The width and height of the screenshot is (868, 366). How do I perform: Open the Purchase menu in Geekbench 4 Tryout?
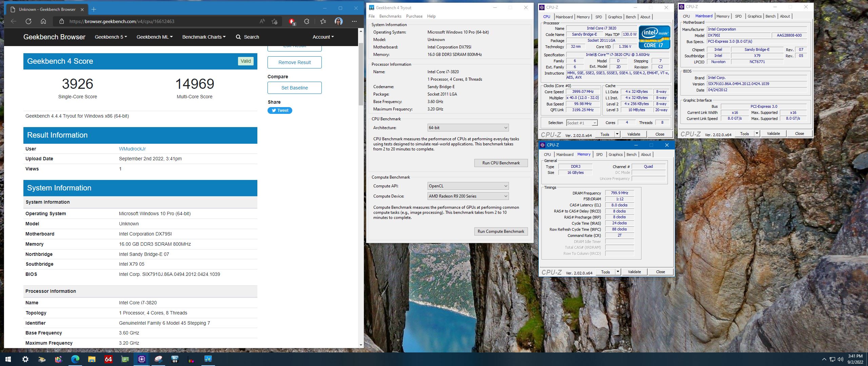pyautogui.click(x=414, y=16)
